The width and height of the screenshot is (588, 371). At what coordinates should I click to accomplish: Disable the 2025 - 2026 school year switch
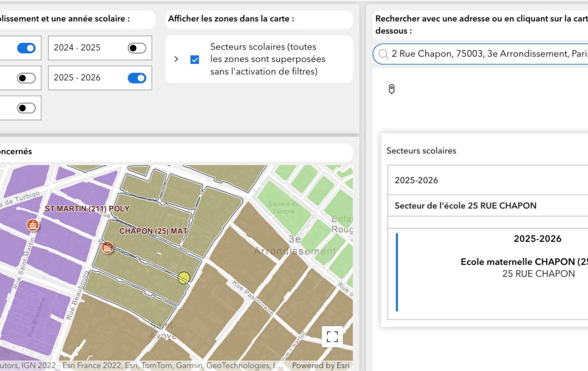[x=137, y=78]
